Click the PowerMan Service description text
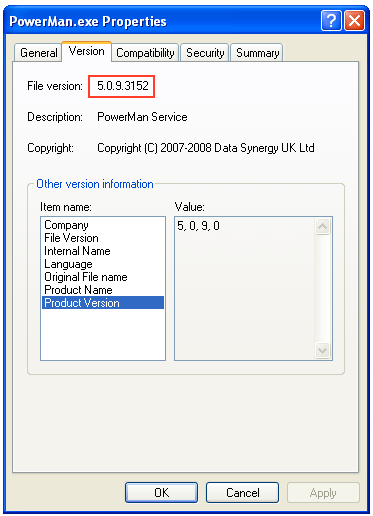The image size is (373, 516). point(142,117)
